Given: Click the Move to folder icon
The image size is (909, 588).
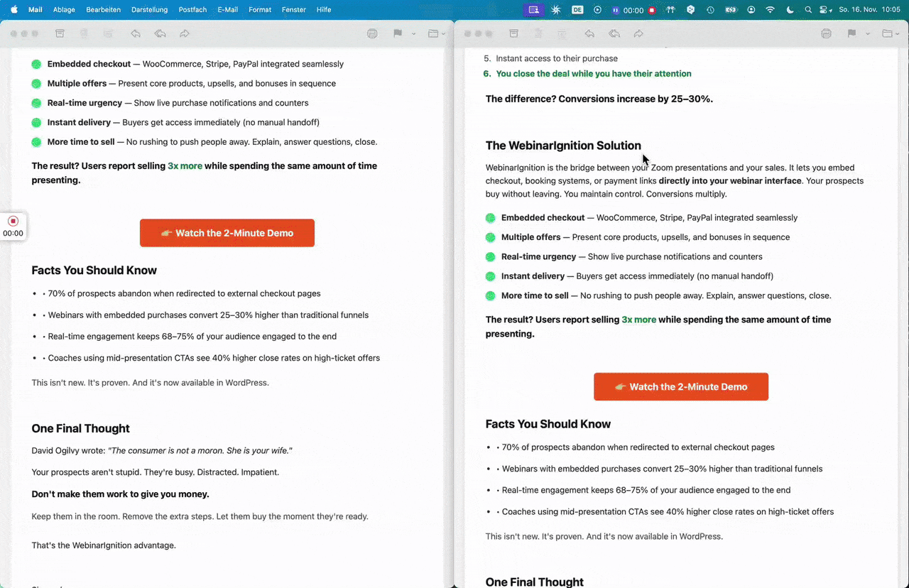Looking at the screenshot, I should 434,33.
